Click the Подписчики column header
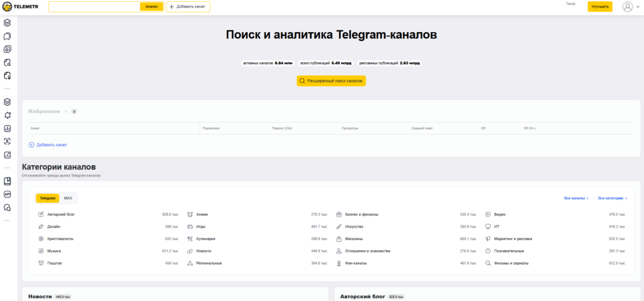644x301 pixels. (211, 129)
